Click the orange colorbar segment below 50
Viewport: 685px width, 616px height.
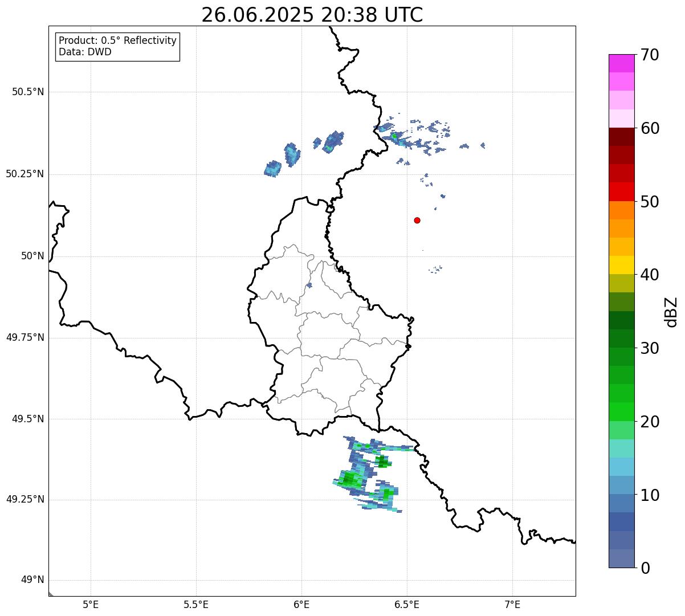pos(621,210)
